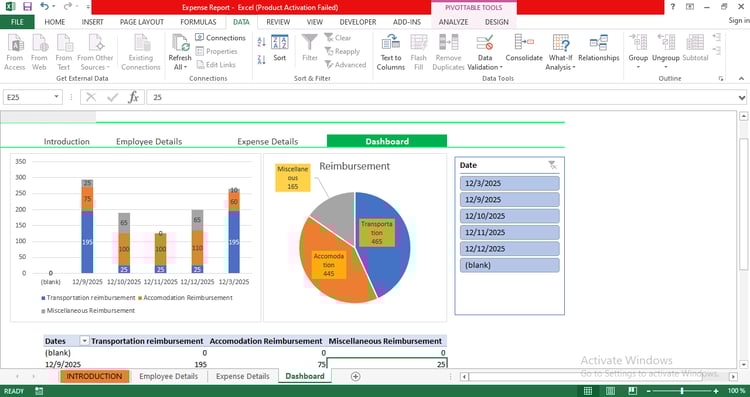Open the Sort dialog

(280, 48)
